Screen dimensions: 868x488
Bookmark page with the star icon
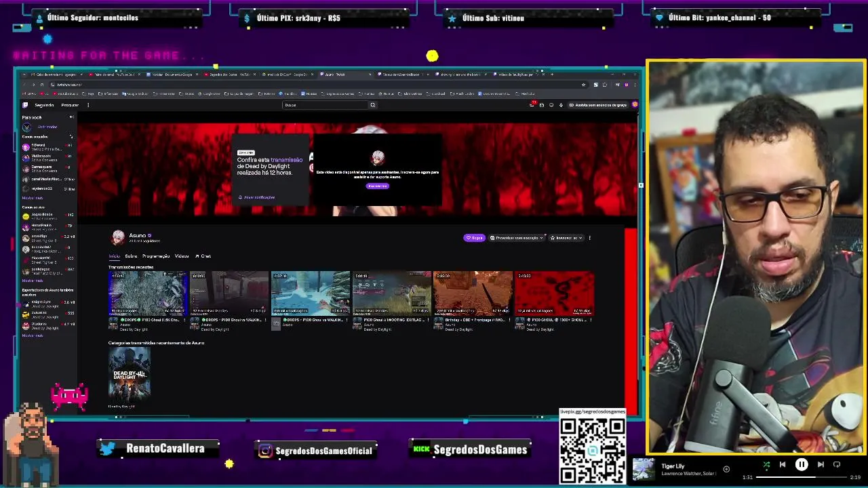[583, 85]
